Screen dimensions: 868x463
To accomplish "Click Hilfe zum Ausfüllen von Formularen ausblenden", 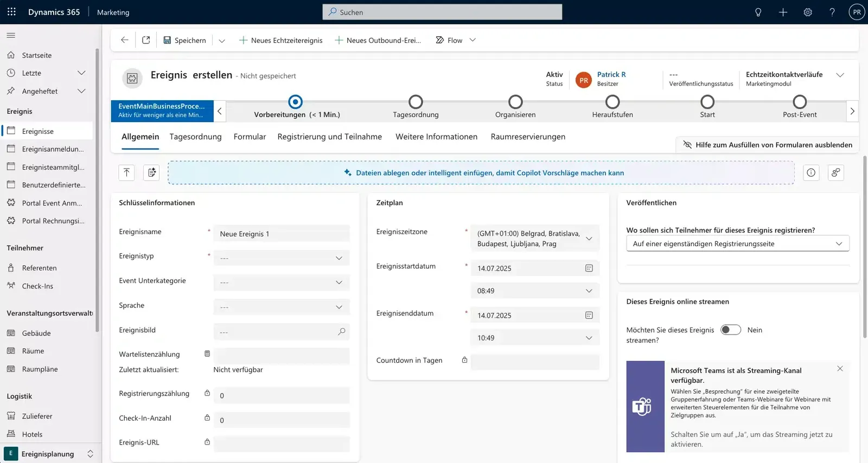I will [x=768, y=145].
